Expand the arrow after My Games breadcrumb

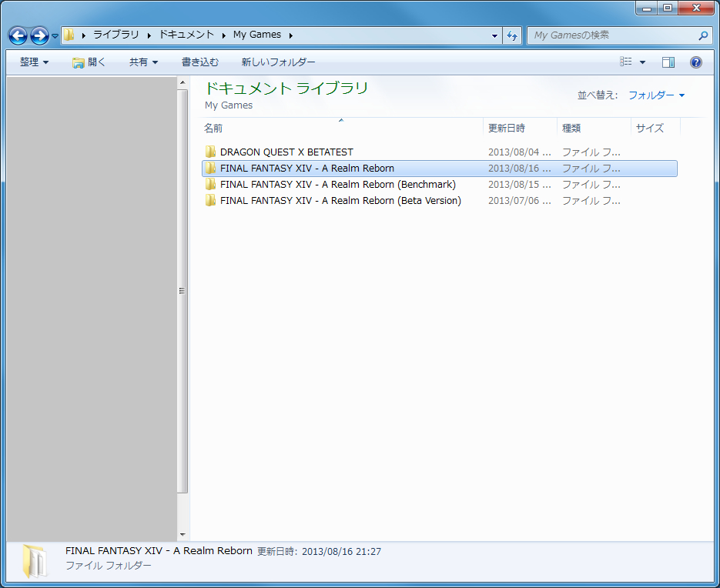coord(290,35)
